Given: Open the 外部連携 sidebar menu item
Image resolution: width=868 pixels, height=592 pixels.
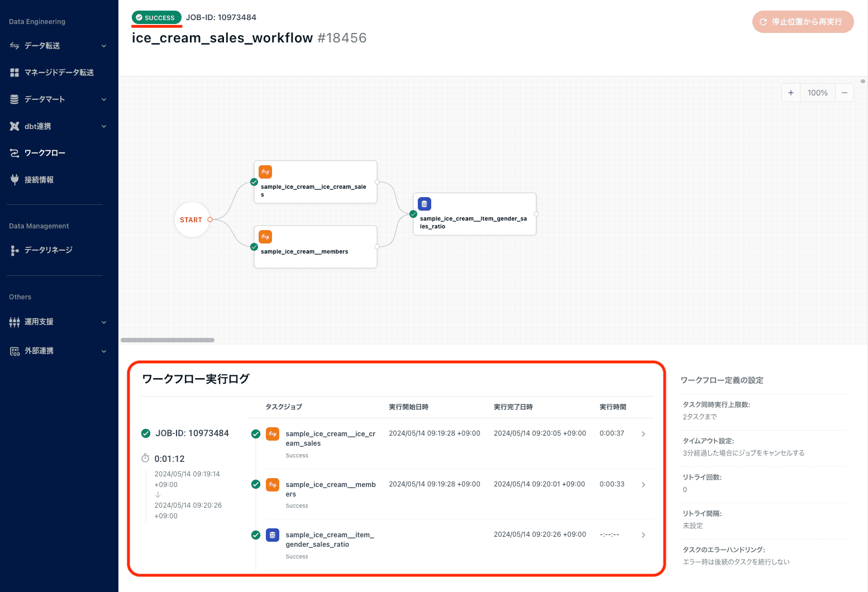Looking at the screenshot, I should click(x=39, y=351).
